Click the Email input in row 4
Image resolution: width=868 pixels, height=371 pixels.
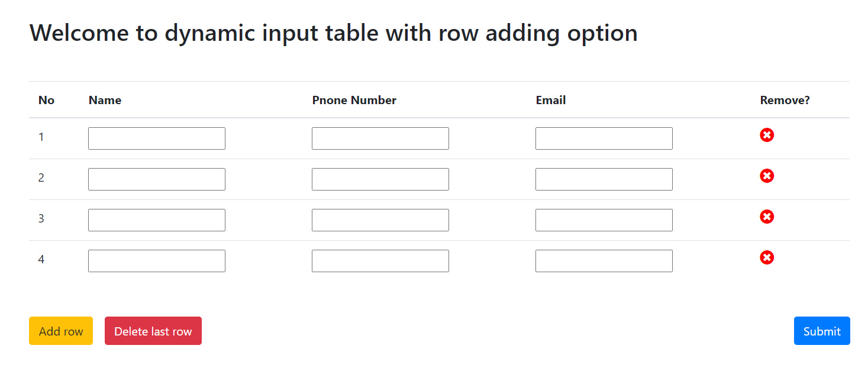point(604,261)
